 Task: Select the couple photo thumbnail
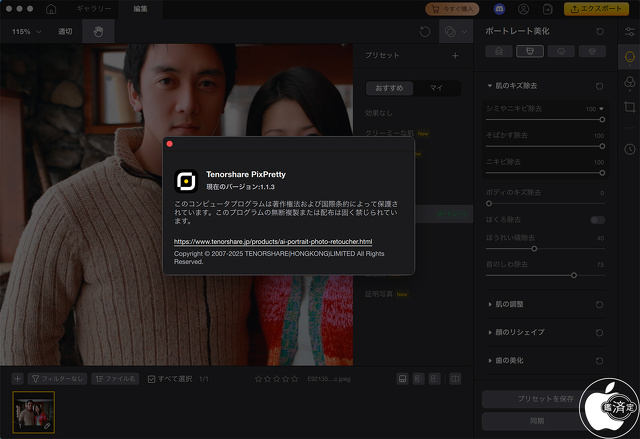(33, 412)
